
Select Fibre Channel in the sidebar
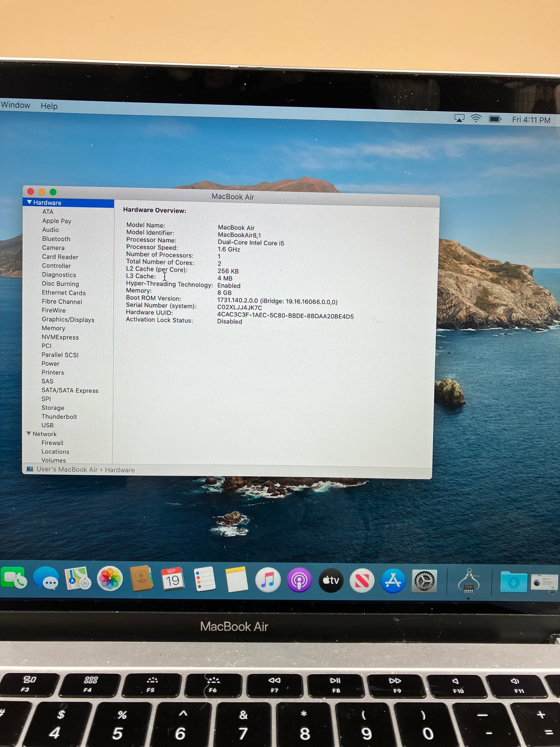(x=62, y=302)
